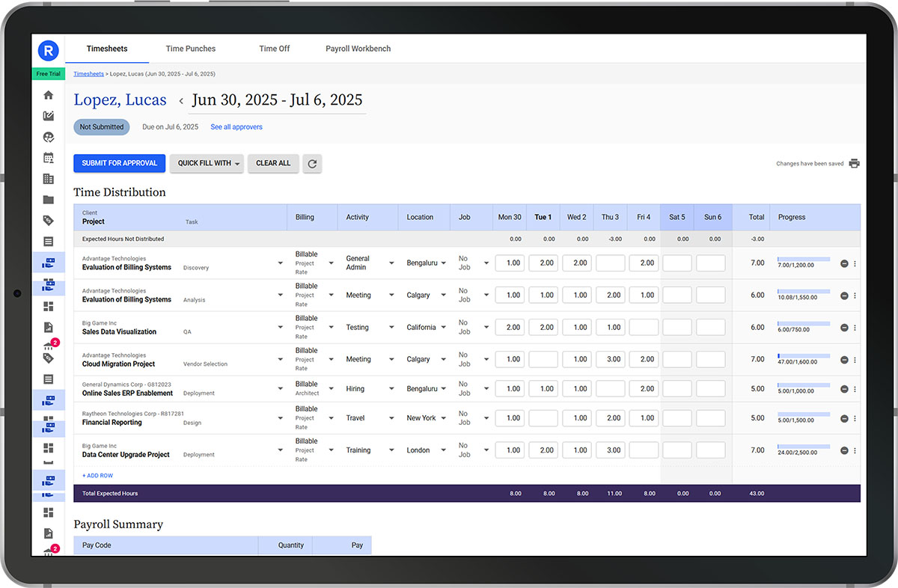Click the highlighted timesheet icon in the sidebar
Screen dimensions: 898x588
click(x=48, y=263)
